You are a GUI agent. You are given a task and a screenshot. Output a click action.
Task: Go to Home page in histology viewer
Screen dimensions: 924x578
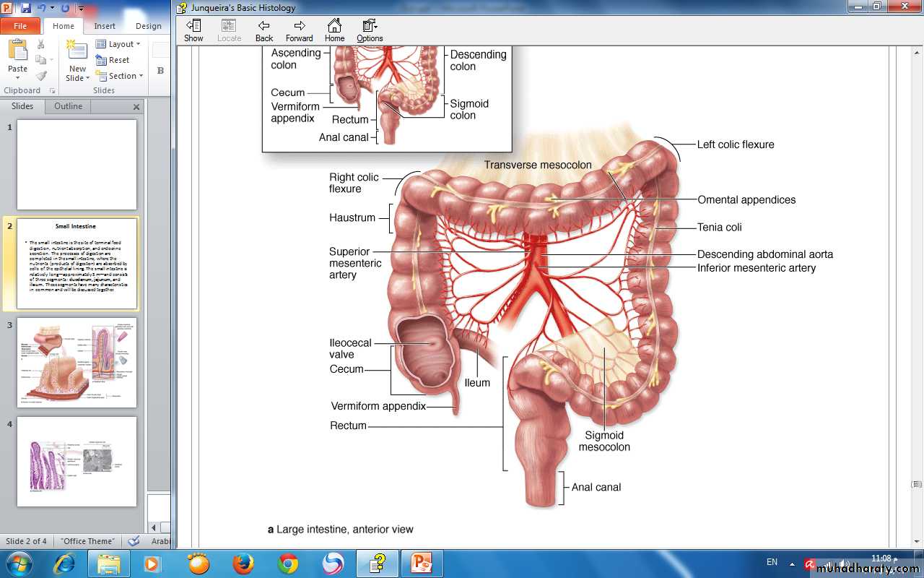pyautogui.click(x=334, y=30)
